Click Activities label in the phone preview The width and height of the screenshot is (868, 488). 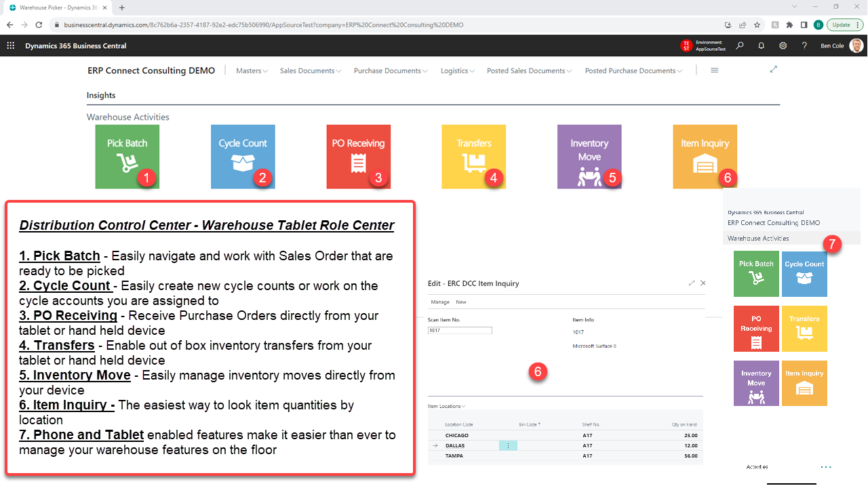point(757,467)
